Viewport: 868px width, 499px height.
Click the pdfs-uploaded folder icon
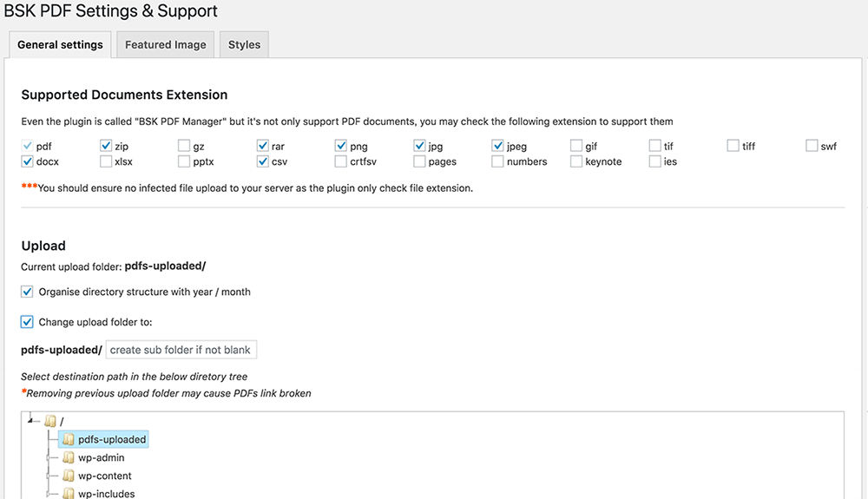point(68,439)
